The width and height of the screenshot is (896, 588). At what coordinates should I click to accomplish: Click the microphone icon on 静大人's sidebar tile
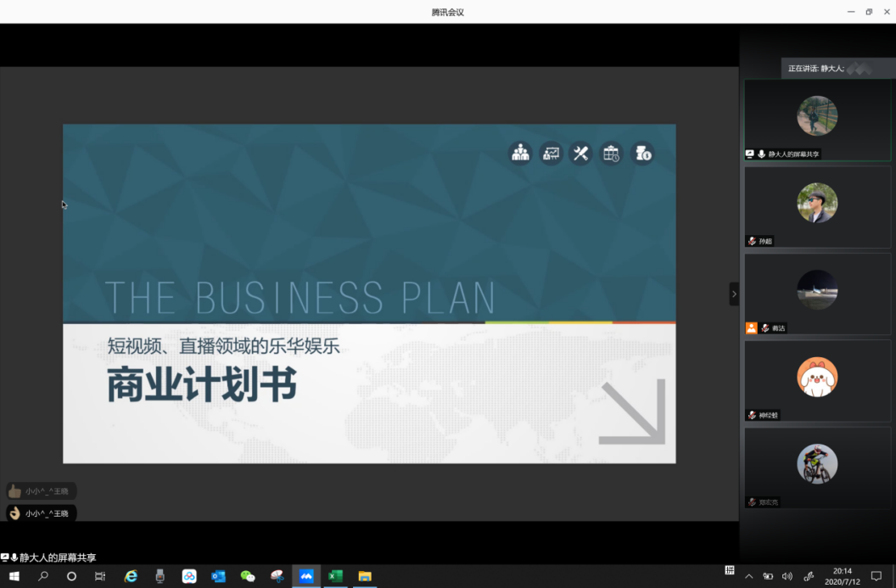click(x=761, y=154)
